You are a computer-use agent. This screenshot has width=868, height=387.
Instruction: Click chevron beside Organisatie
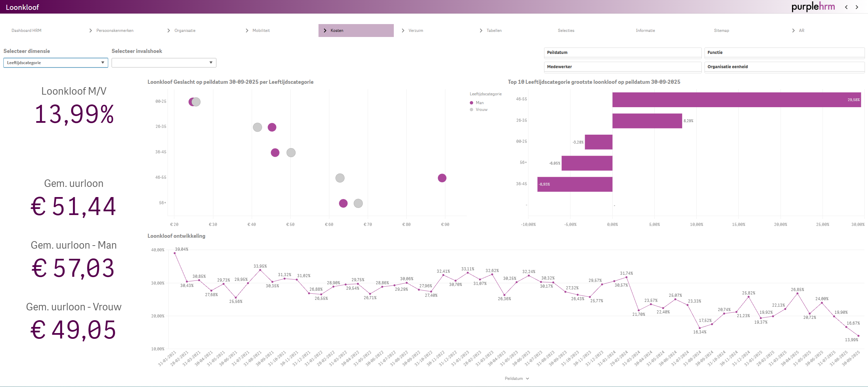point(169,31)
